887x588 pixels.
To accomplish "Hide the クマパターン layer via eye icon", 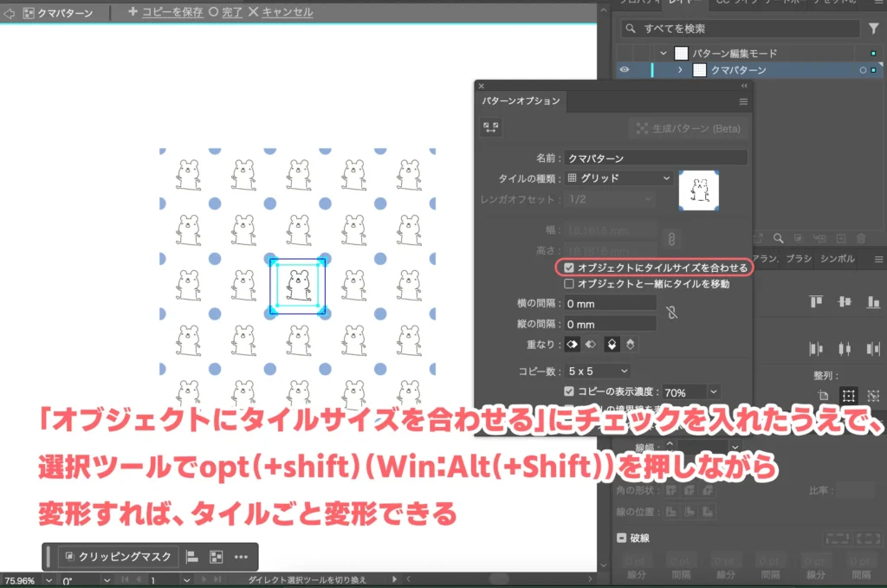I will click(625, 70).
